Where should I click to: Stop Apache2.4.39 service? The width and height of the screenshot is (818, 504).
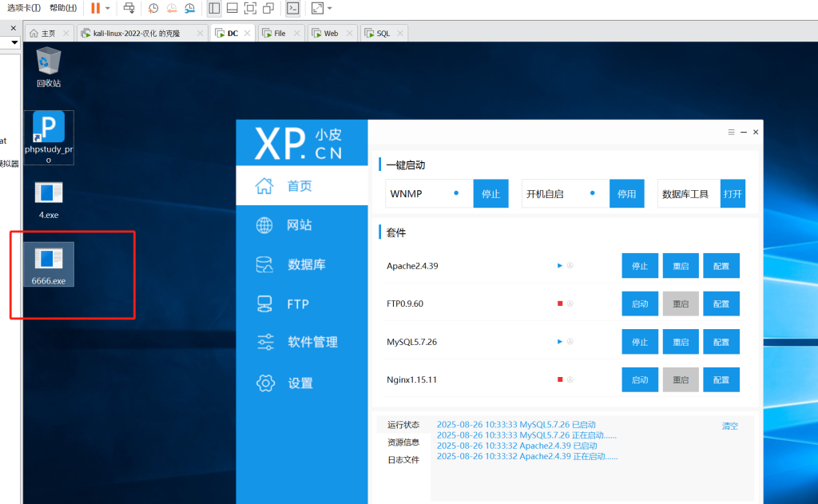[x=640, y=266]
